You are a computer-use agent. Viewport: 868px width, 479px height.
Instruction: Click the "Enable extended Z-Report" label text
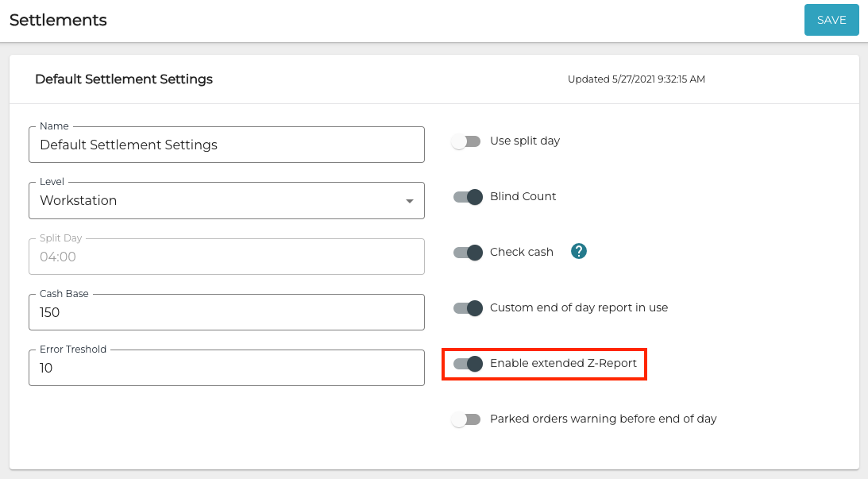[x=563, y=363]
